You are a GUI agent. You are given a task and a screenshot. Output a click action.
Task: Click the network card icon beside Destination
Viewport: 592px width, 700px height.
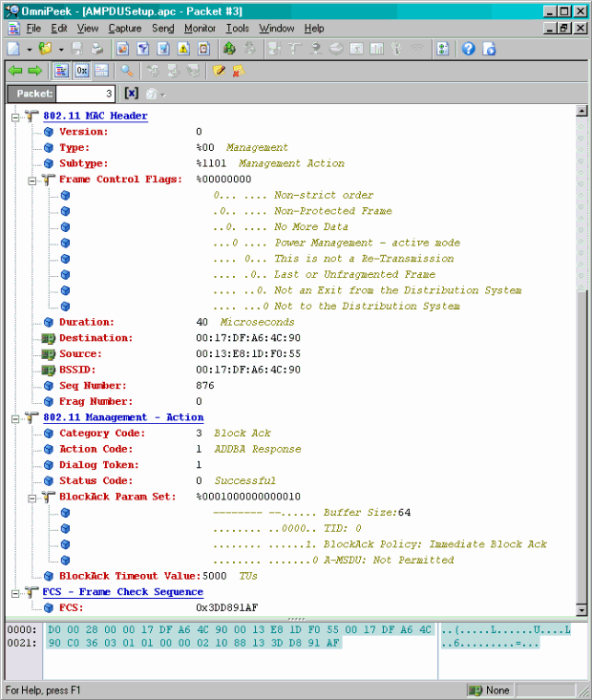[48, 338]
